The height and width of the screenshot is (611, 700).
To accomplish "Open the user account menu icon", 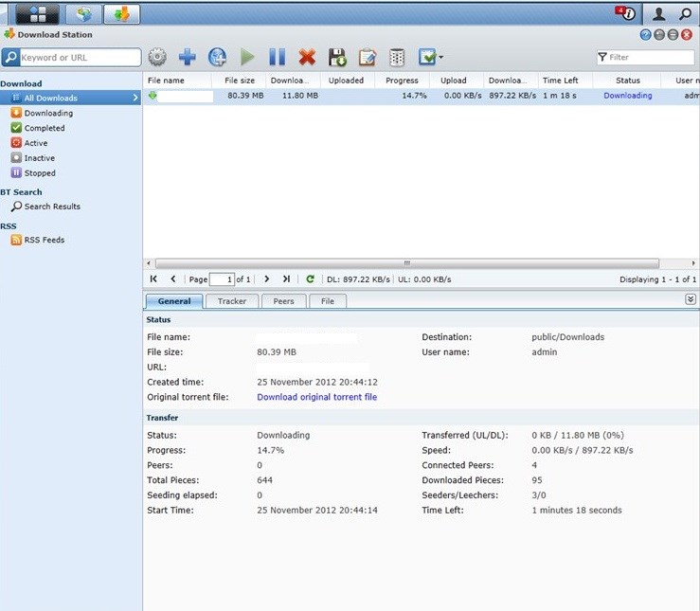I will point(658,14).
